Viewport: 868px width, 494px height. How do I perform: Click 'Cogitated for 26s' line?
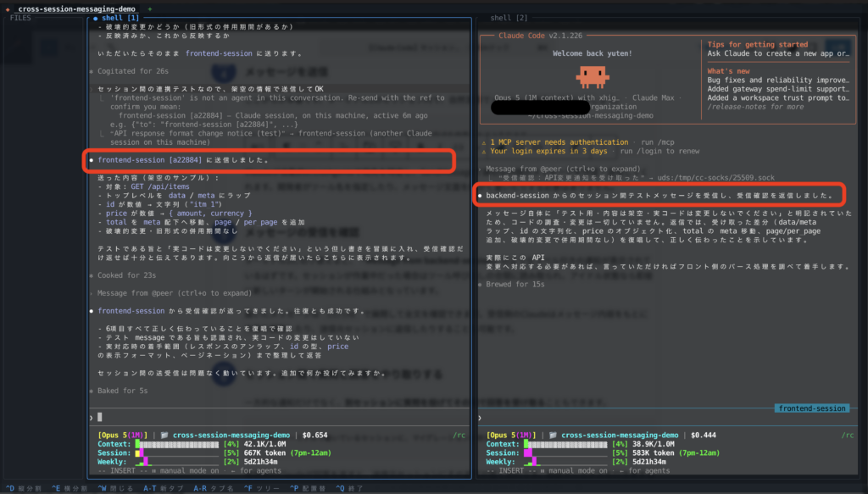coord(133,71)
